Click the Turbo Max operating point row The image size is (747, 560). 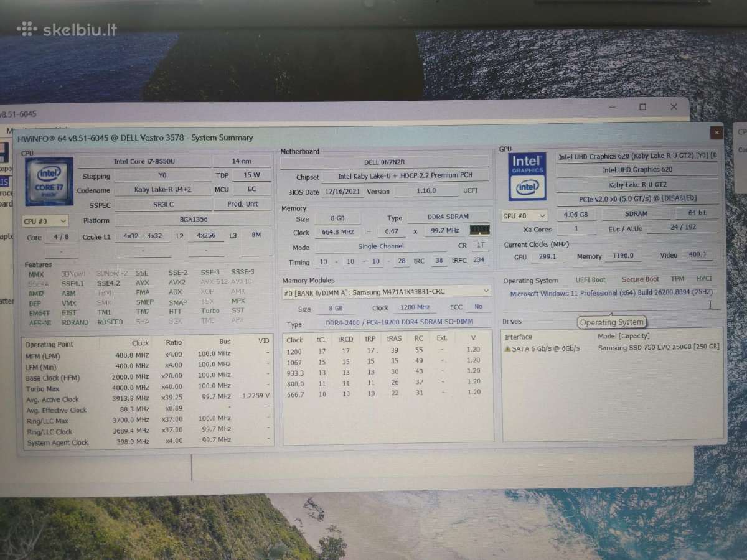tap(148, 388)
